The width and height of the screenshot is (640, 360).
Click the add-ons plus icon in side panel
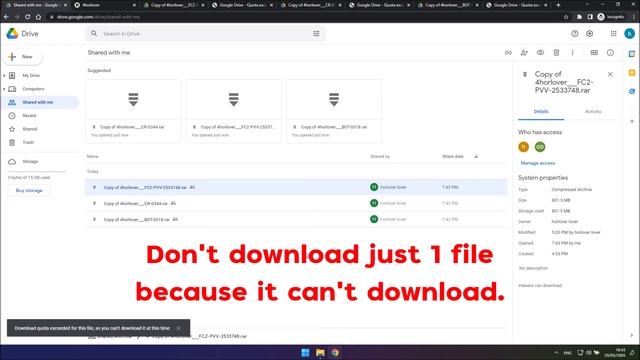pyautogui.click(x=632, y=121)
